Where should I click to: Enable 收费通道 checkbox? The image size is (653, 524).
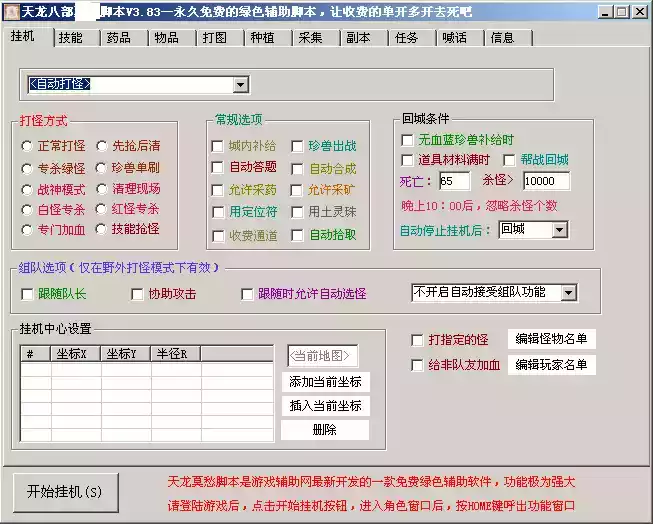click(218, 236)
